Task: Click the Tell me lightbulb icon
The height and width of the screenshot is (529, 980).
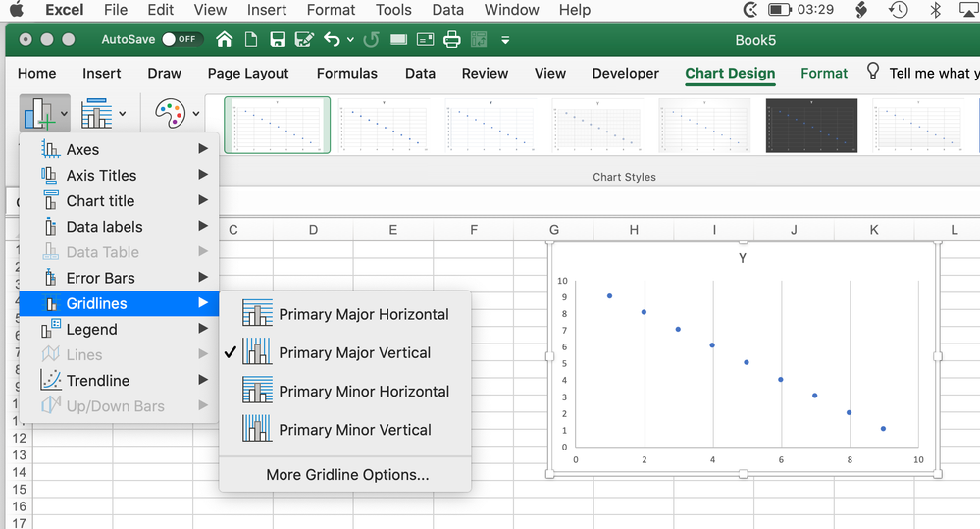Action: (x=873, y=71)
